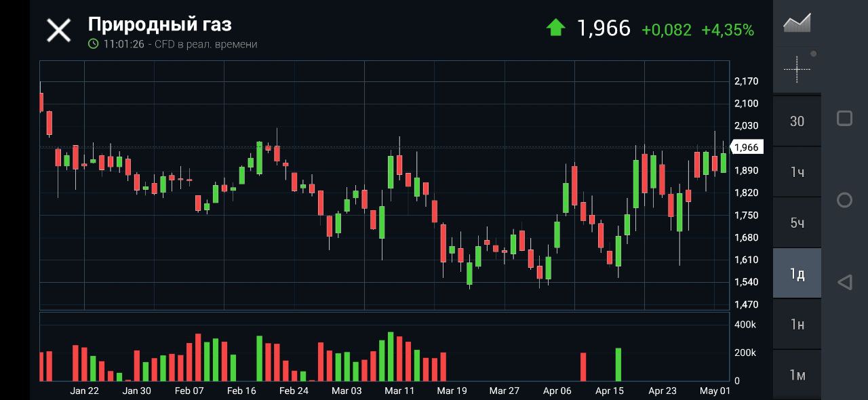Select the 30 minute timeframe
The width and height of the screenshot is (868, 400).
coord(797,121)
